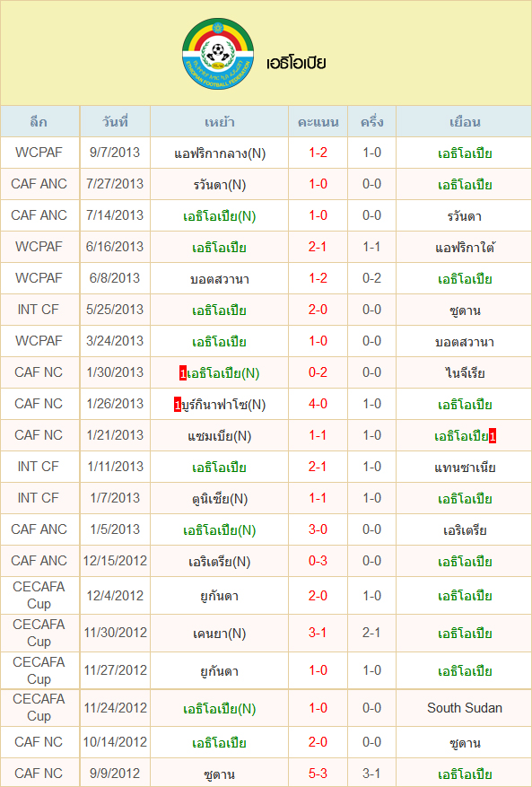The image size is (532, 787).
Task: Open home team แอฟริกากลาง(N) on 9/7/2013
Action: (220, 153)
